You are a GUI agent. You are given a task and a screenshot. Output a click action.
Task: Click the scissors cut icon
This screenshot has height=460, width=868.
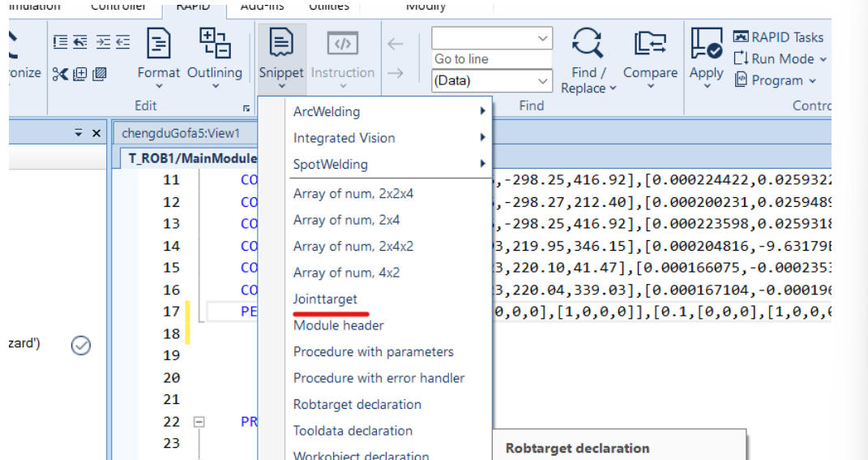coord(60,74)
